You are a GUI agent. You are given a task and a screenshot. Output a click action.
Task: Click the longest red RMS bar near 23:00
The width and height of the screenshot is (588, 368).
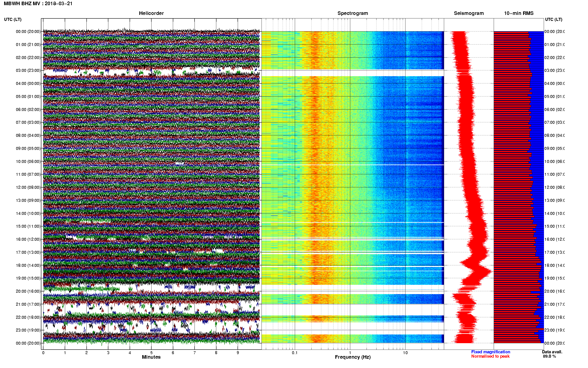[x=519, y=329]
